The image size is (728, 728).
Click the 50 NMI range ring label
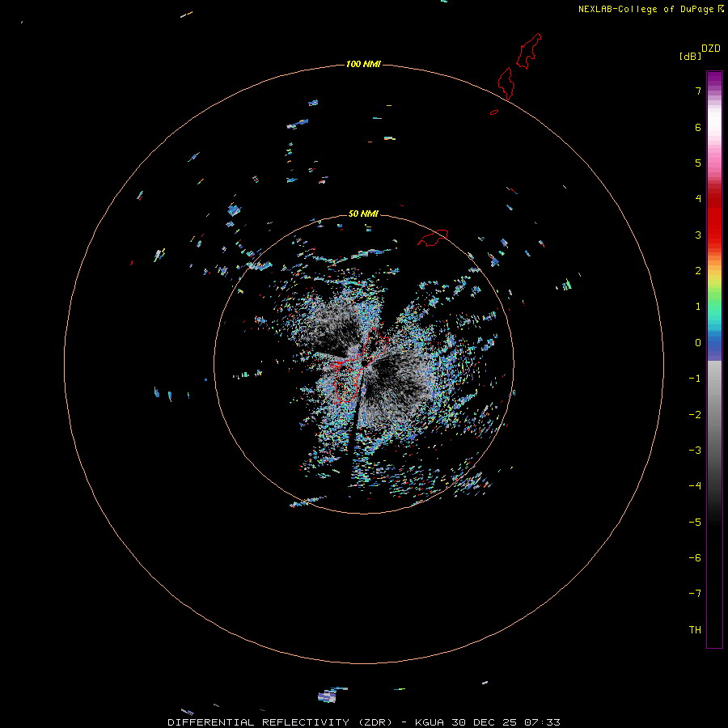(363, 214)
